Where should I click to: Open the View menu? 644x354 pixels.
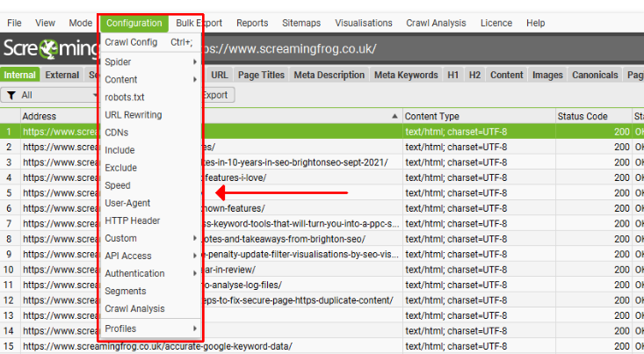click(x=45, y=23)
